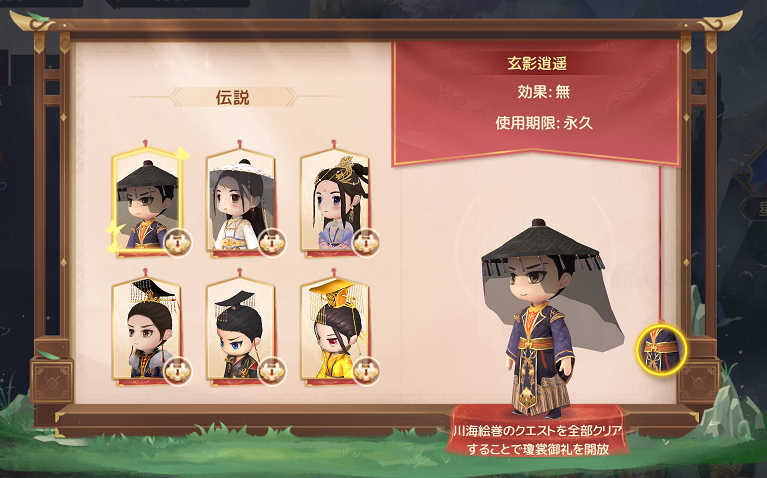
Task: Select the black bamboo hat male costume
Action: (147, 200)
